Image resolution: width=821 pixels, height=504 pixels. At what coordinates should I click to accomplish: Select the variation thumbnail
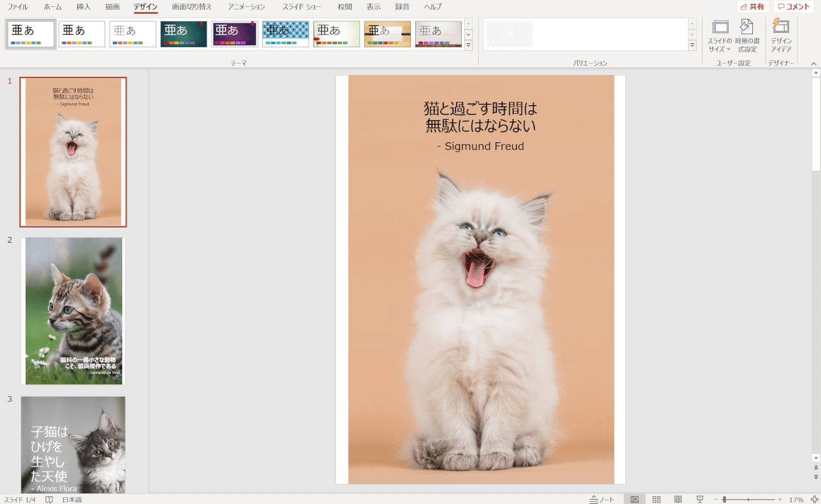click(x=509, y=34)
